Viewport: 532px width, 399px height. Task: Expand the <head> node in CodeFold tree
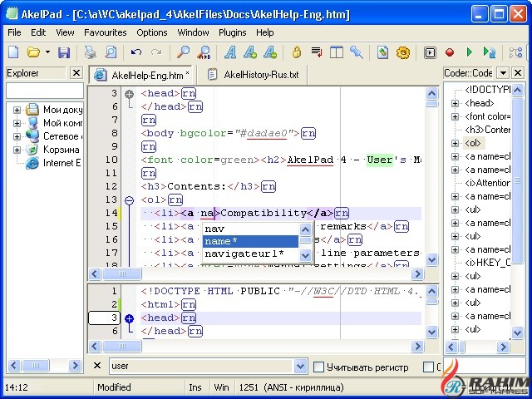pyautogui.click(x=455, y=103)
